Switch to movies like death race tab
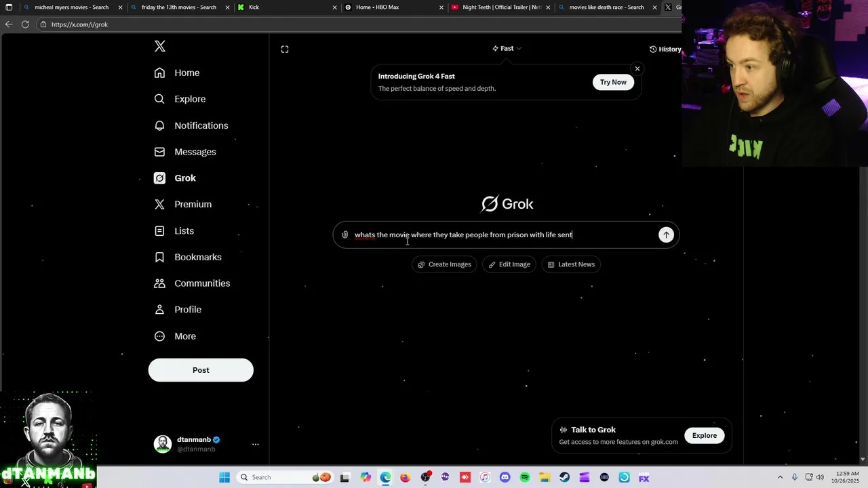This screenshot has width=868, height=488. (x=606, y=7)
